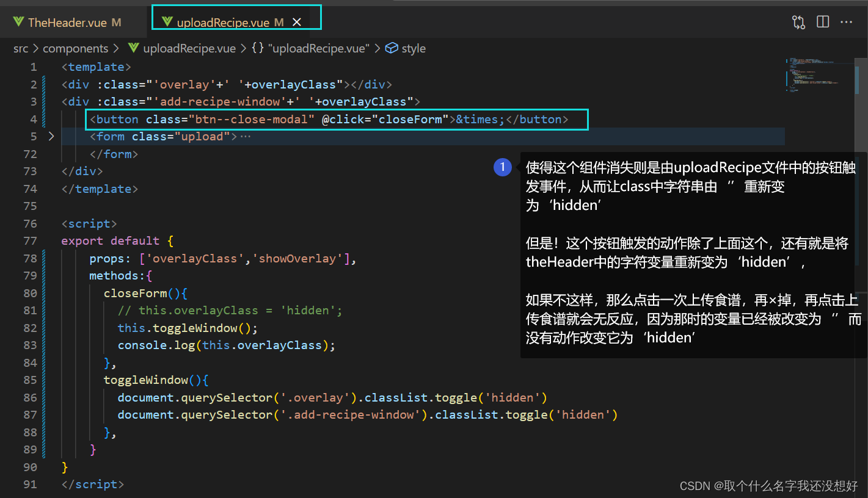Click line number 72 in the gutter
The width and height of the screenshot is (868, 498).
point(30,154)
